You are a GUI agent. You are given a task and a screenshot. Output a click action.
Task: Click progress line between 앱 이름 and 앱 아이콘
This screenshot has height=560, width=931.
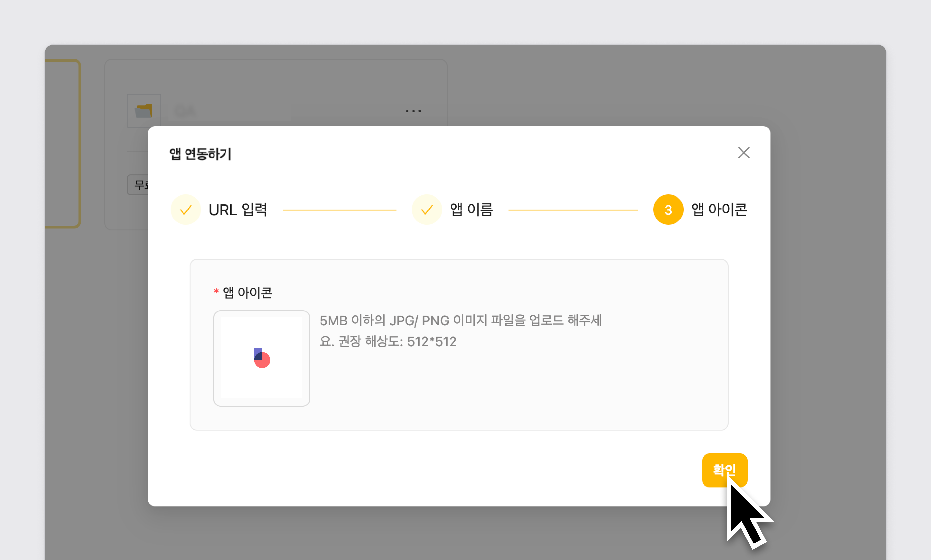tap(573, 210)
